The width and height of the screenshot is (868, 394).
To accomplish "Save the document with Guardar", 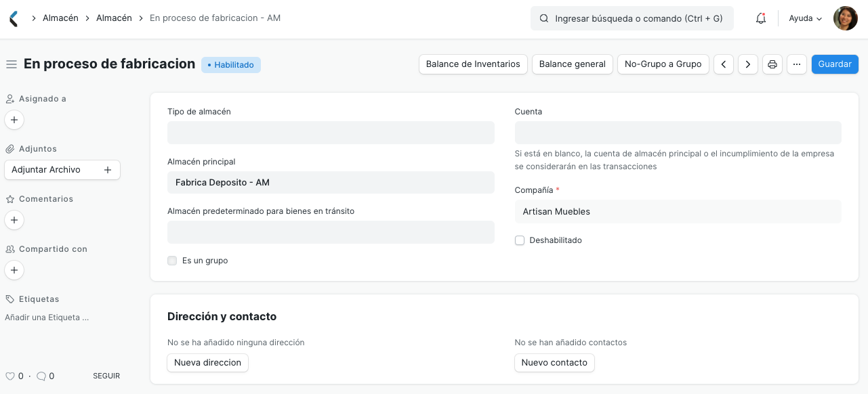I will 835,64.
